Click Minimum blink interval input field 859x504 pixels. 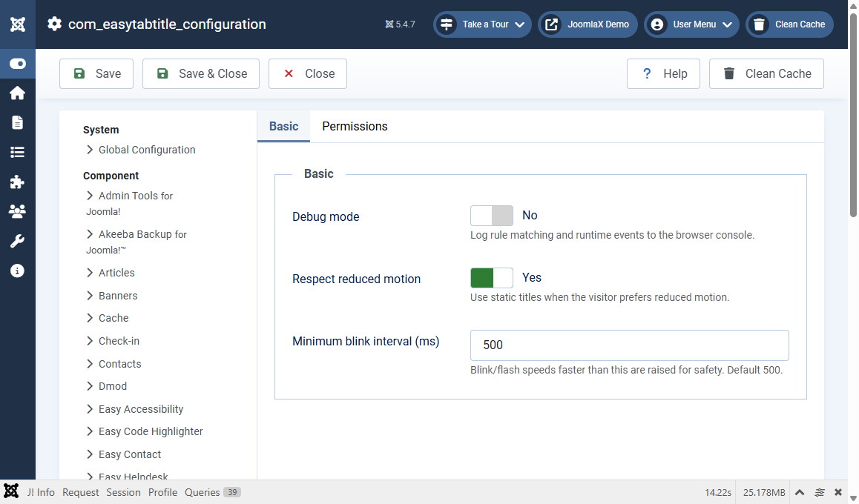click(630, 345)
